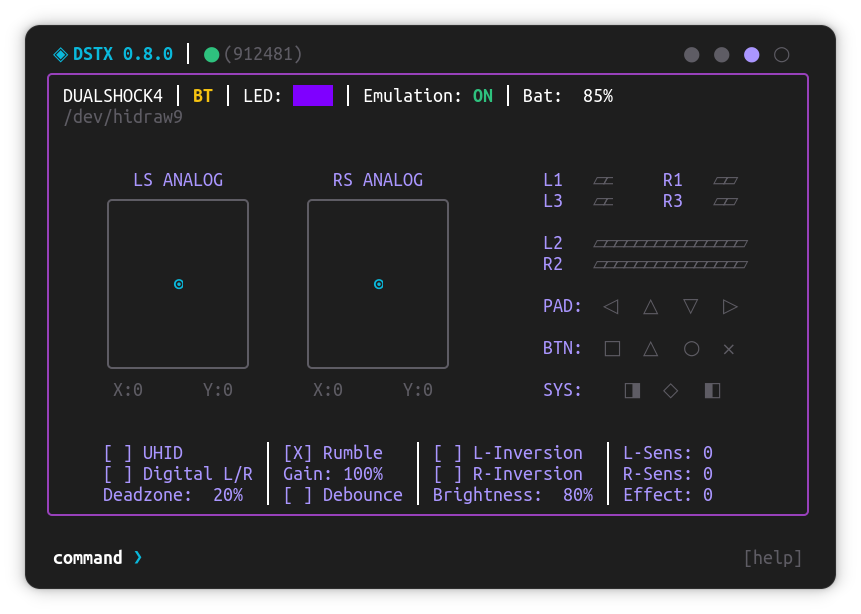Click the Brightness 80% value
Image resolution: width=861 pixels, height=614 pixels.
pyautogui.click(x=578, y=495)
